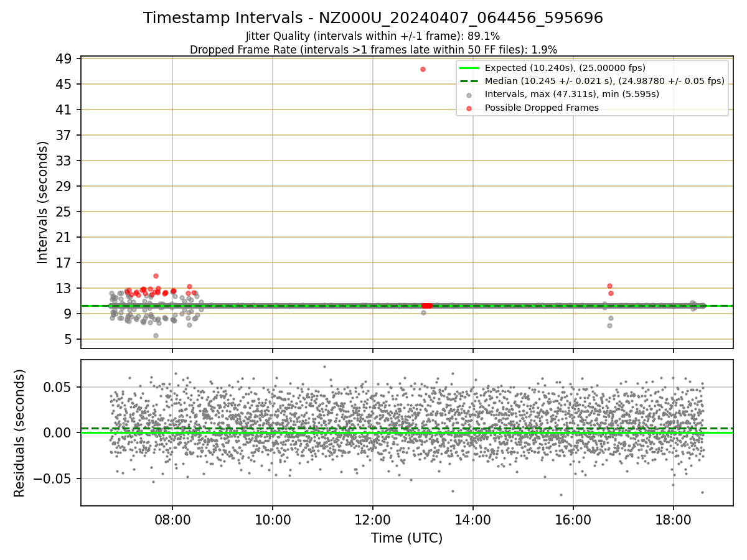Click the Time (UTC) x-axis label
This screenshot has width=747, height=560.
[406, 538]
